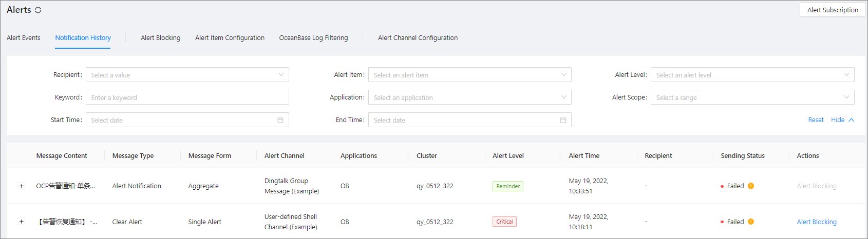
Task: Open the Recipient dropdown
Action: [x=187, y=75]
